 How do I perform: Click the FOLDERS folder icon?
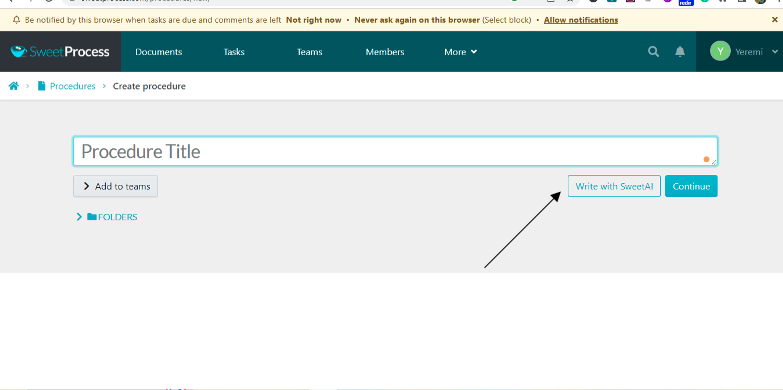(92, 217)
